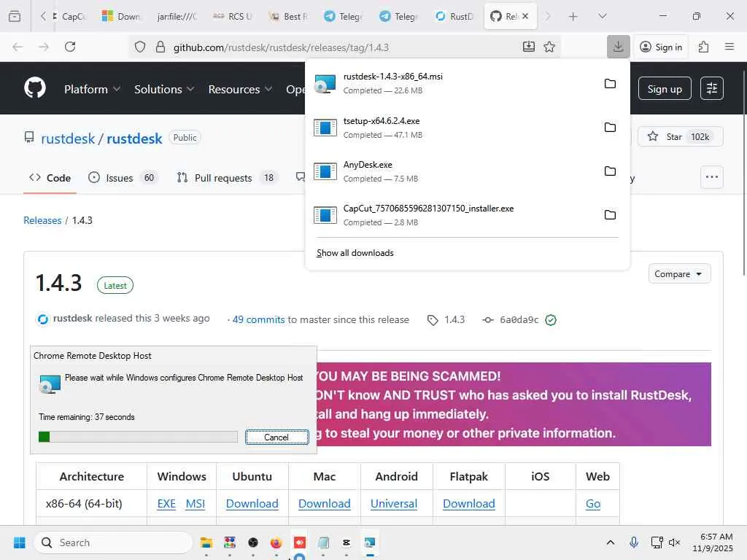Open a new browser tab
Viewport: 747px width, 560px height.
[573, 16]
